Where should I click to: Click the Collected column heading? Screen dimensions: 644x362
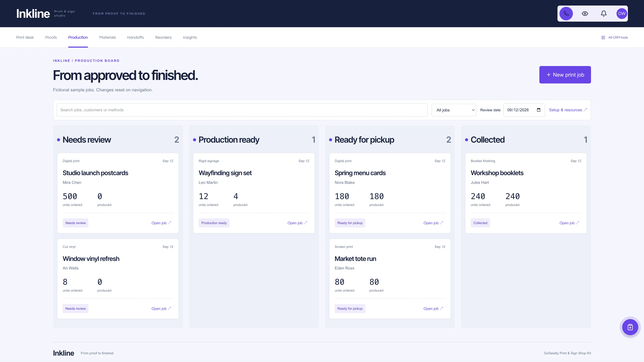pyautogui.click(x=488, y=140)
